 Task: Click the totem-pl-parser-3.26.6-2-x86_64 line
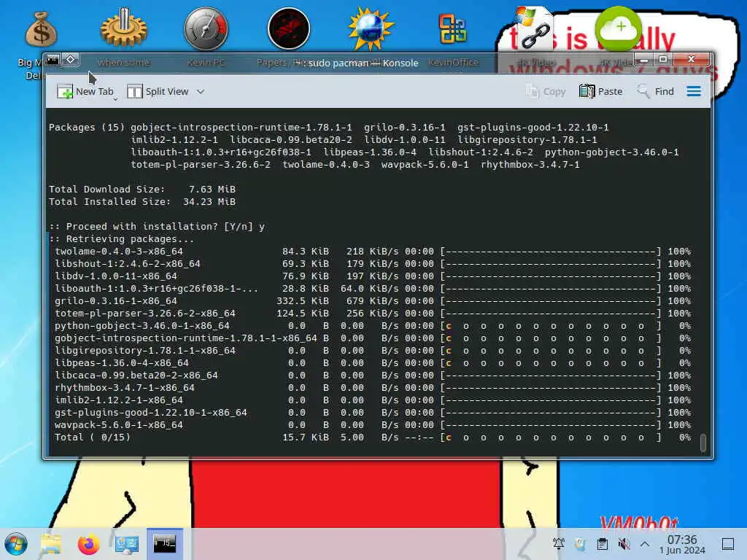(x=373, y=313)
